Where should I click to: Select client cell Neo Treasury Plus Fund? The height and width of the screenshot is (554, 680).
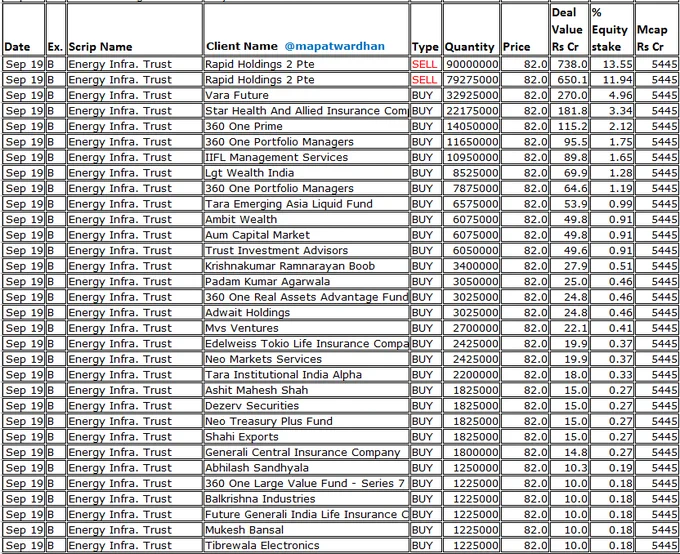tap(306, 421)
